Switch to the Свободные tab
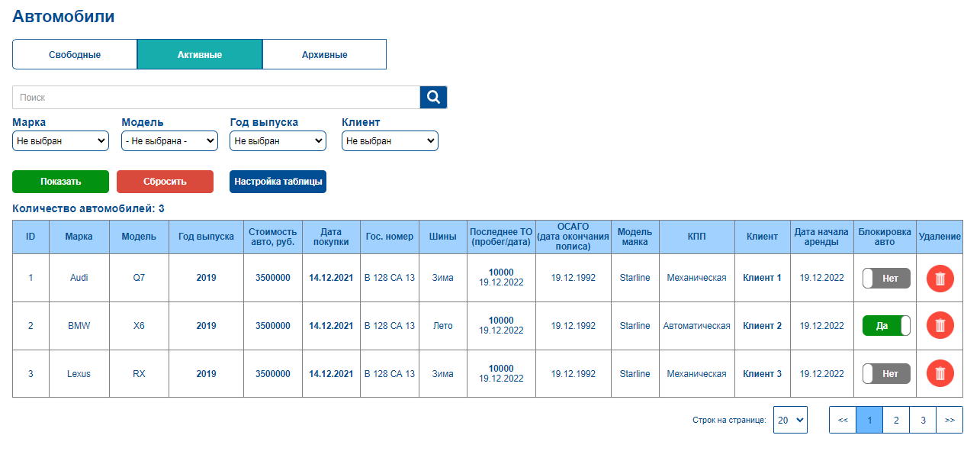 click(75, 54)
